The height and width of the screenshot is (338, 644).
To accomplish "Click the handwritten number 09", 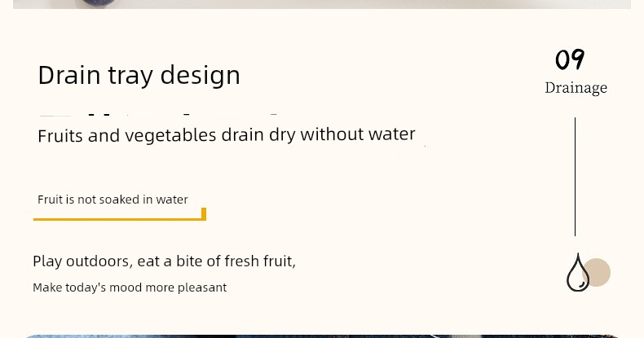I will tap(570, 60).
